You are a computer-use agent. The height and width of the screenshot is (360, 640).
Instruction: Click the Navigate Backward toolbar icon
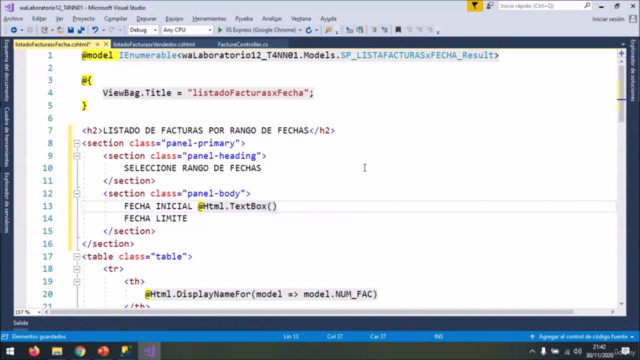(13, 30)
